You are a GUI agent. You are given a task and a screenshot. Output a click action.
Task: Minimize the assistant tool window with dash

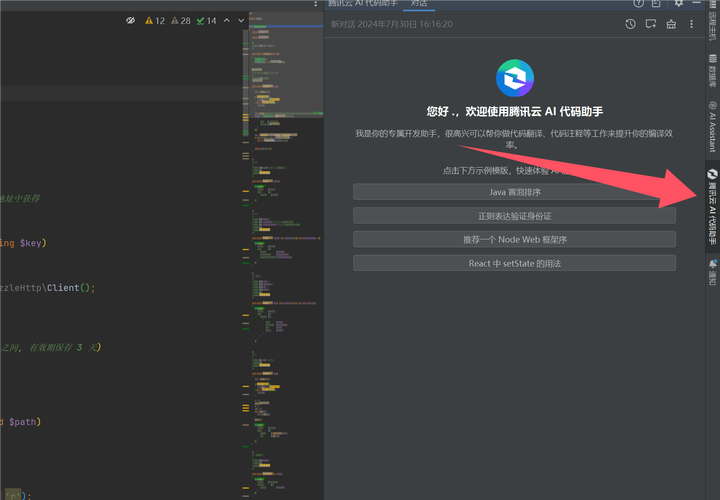click(696, 3)
